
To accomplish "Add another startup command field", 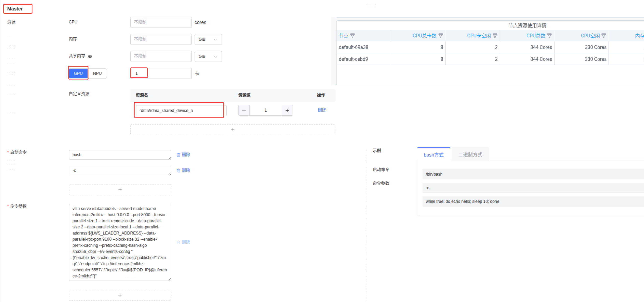I will pyautogui.click(x=120, y=190).
